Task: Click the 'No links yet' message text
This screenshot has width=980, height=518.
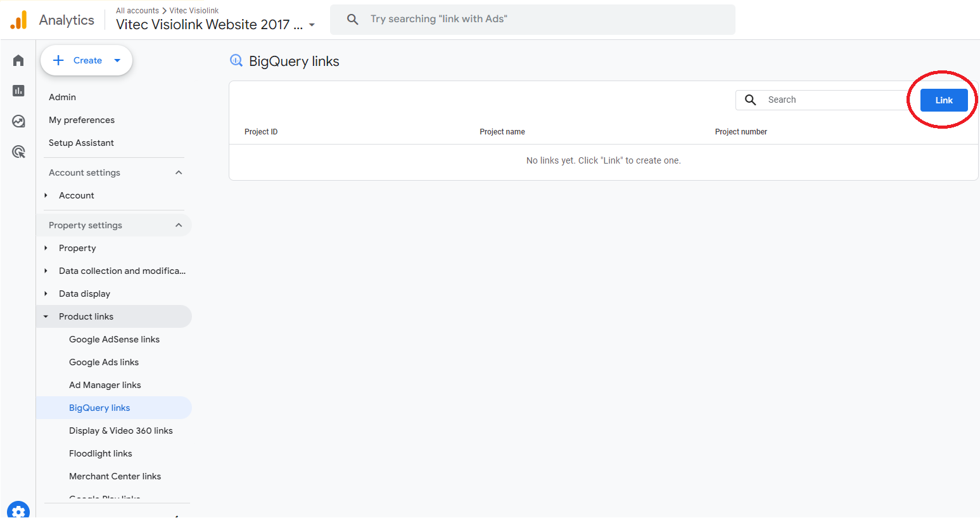Action: [604, 160]
